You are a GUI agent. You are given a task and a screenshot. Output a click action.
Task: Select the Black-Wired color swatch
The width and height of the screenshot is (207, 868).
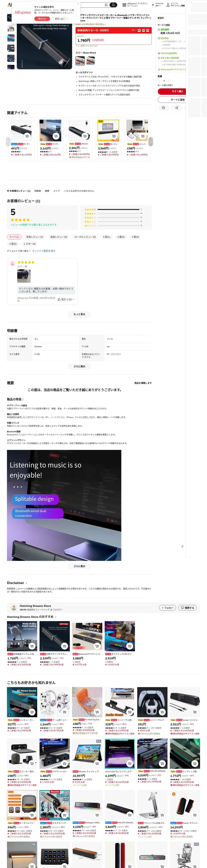tap(80, 61)
